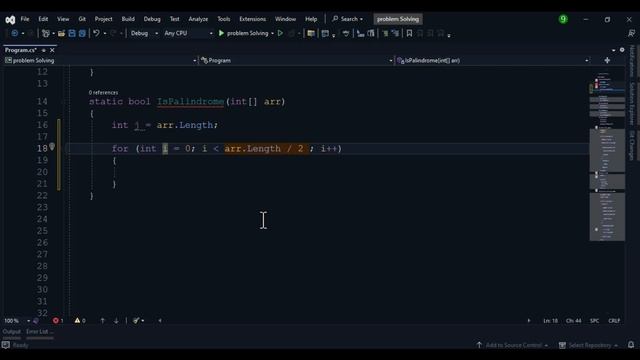
Task: Open the File menu
Action: pos(25,19)
